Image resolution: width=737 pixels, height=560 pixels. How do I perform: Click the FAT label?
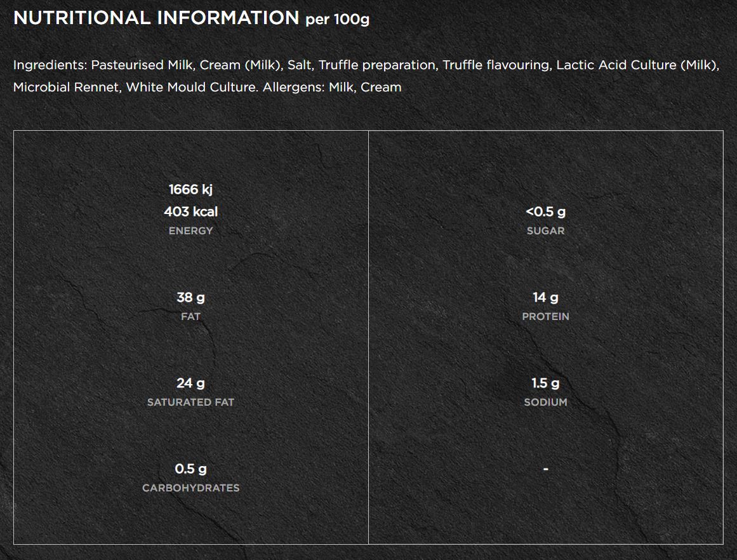(x=190, y=316)
